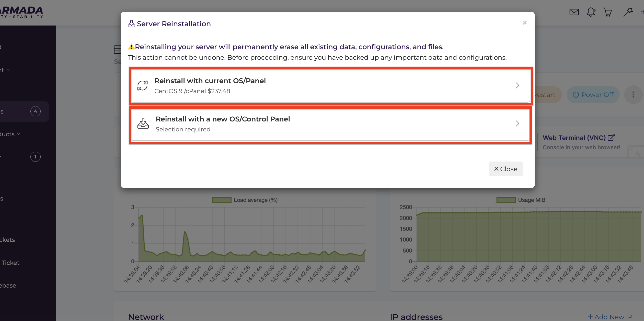Open the sidebar Ticket menu item
This screenshot has width=644, height=321.
10,263
